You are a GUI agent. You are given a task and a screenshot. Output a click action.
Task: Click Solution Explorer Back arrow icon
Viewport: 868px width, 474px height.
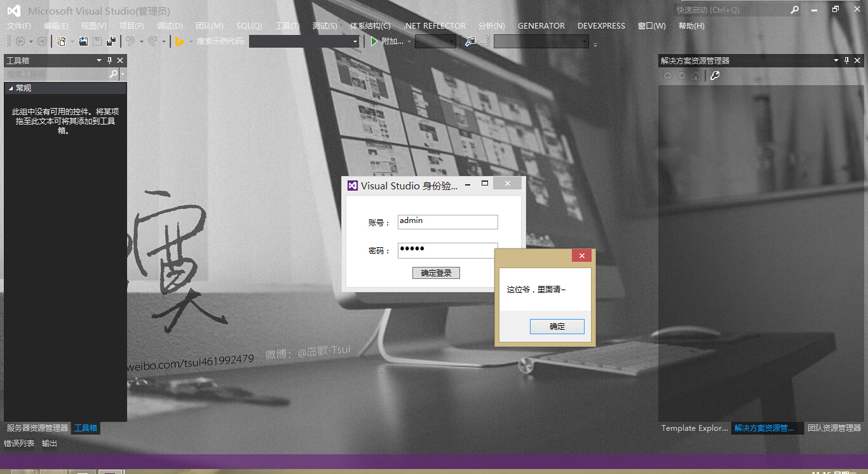click(668, 76)
